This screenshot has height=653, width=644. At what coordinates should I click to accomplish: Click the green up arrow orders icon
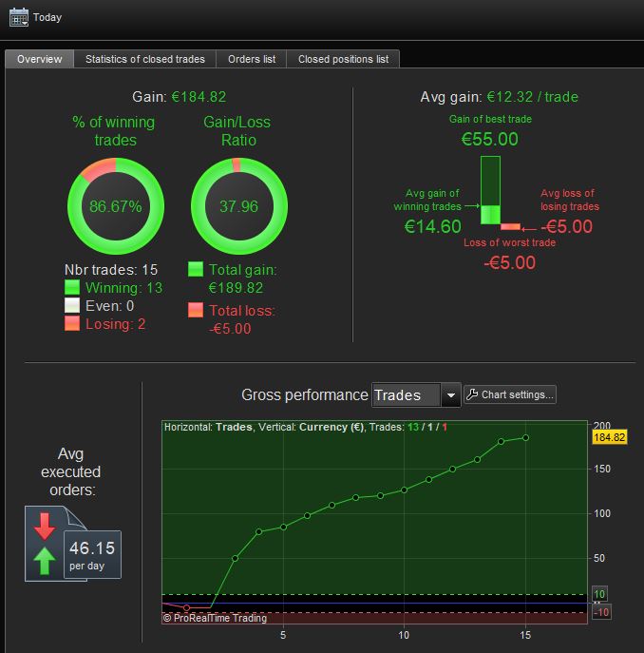point(44,561)
